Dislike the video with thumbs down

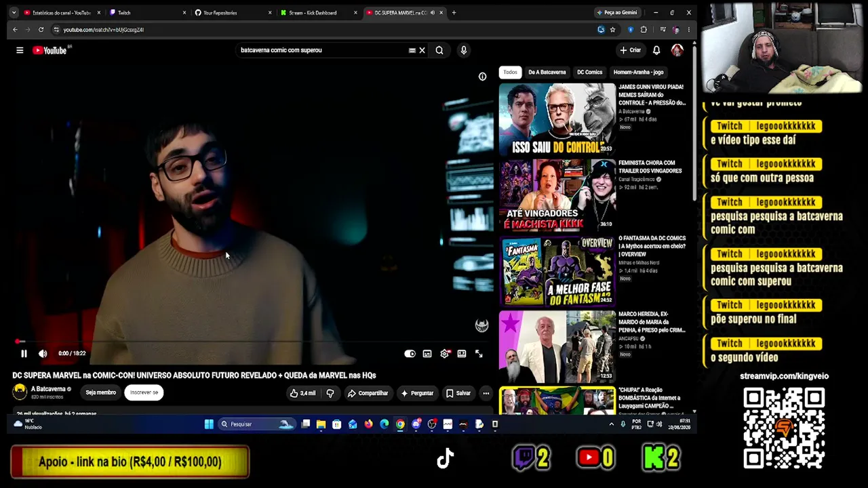[330, 393]
